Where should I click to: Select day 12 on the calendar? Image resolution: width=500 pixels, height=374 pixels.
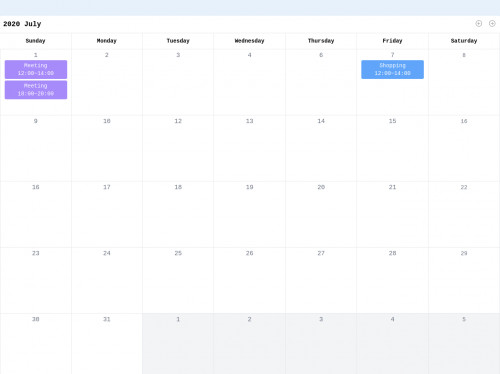[178, 148]
